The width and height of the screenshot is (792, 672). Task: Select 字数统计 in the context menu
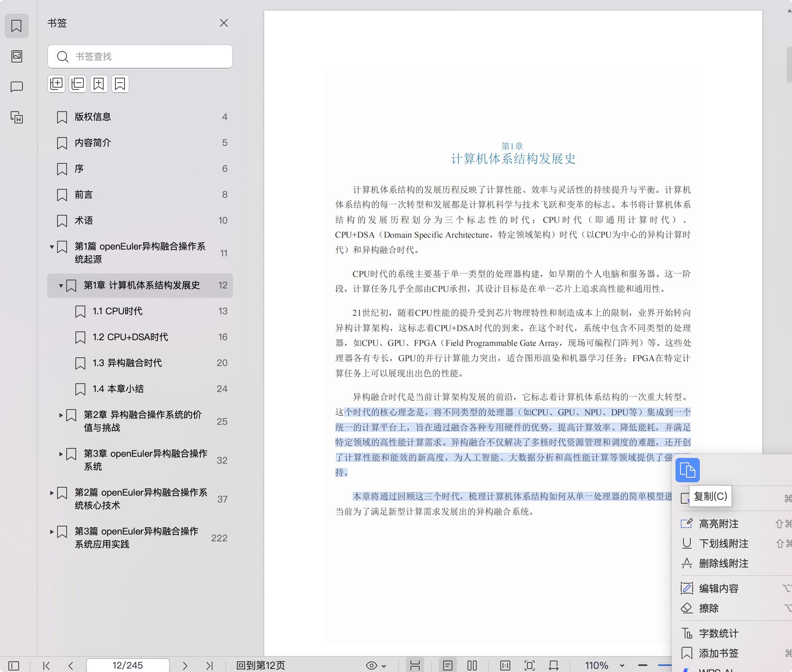coord(719,633)
